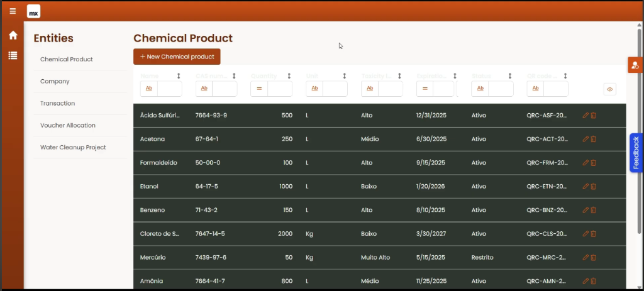The width and height of the screenshot is (644, 291).
Task: Sort by the Quantity column arrow
Action: (289, 76)
